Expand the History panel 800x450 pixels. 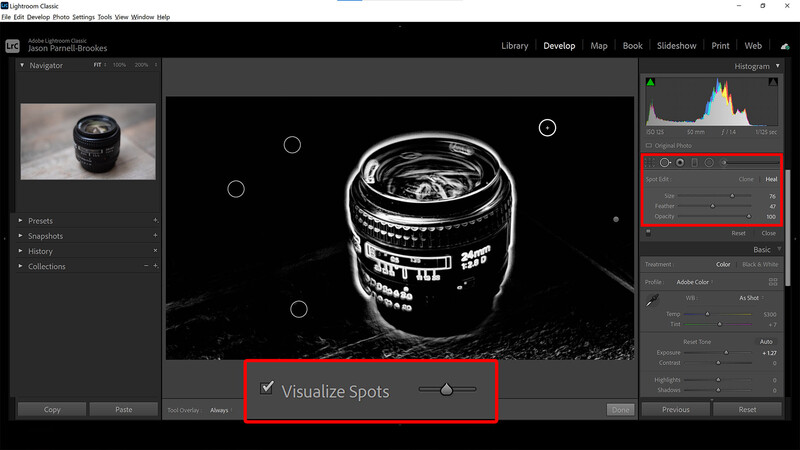pos(20,251)
